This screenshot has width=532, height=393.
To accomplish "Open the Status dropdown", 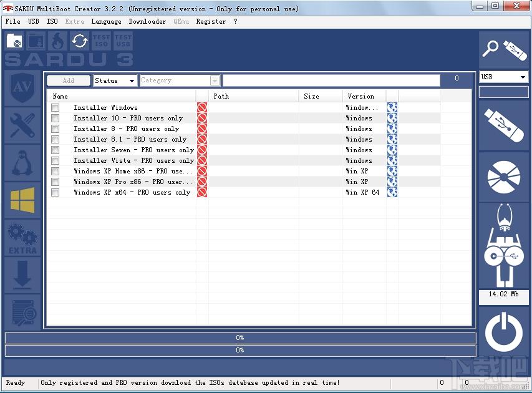I will tap(115, 80).
